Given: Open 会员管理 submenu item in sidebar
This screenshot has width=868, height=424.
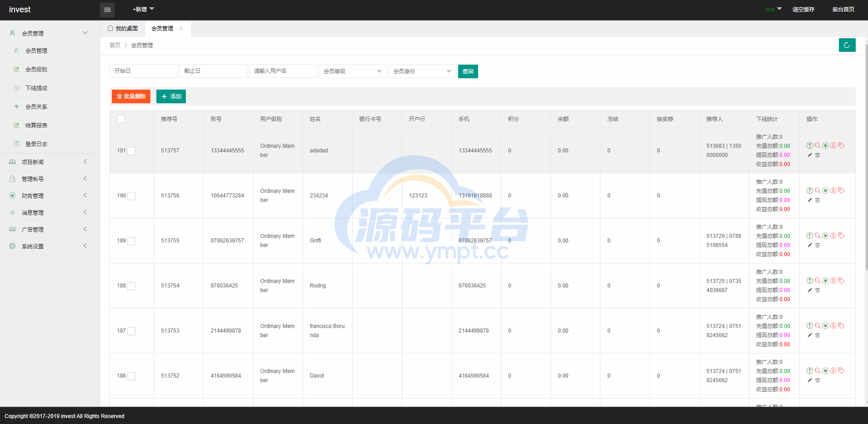Looking at the screenshot, I should 50,50.
